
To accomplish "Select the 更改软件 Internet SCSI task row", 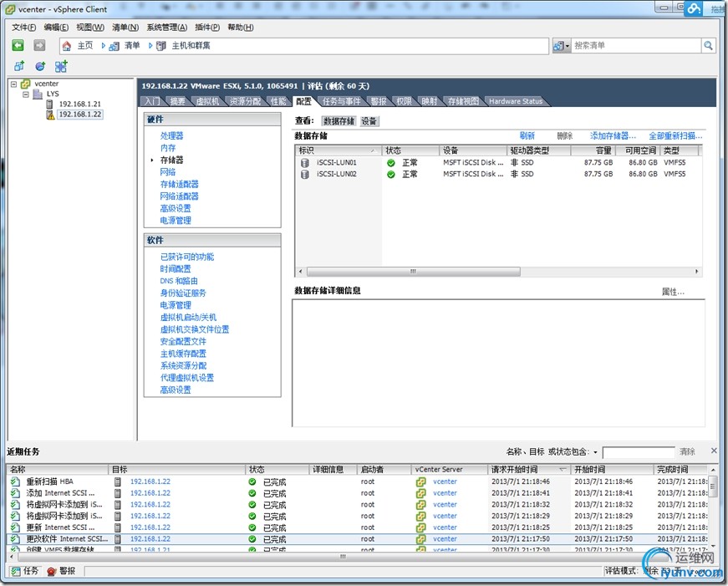I will pos(357,539).
